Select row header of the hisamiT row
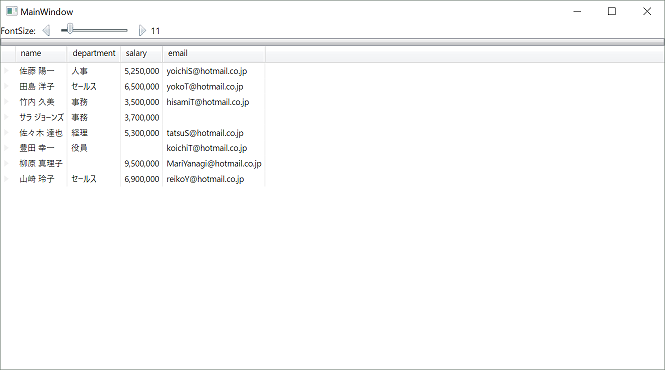The width and height of the screenshot is (665, 370). 8,102
